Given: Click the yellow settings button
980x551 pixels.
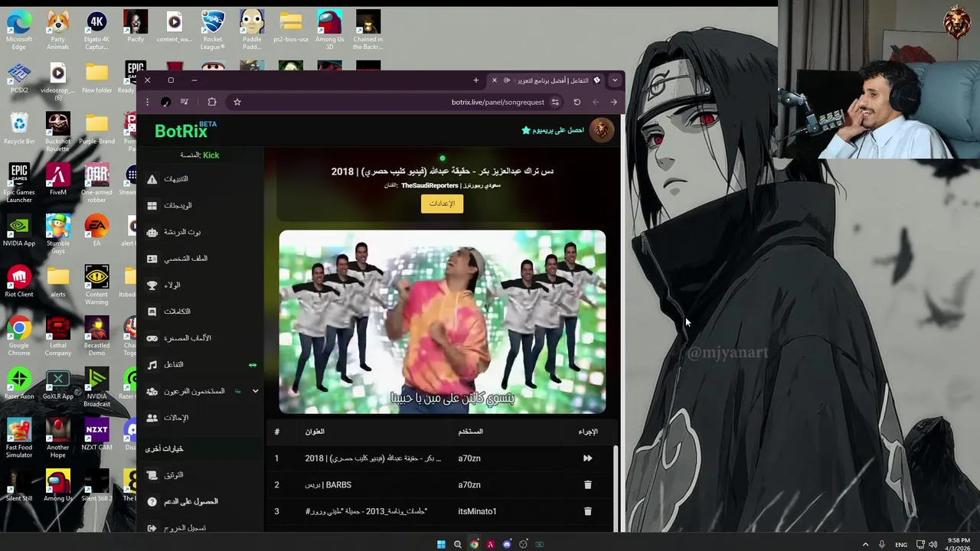Looking at the screenshot, I should point(442,204).
